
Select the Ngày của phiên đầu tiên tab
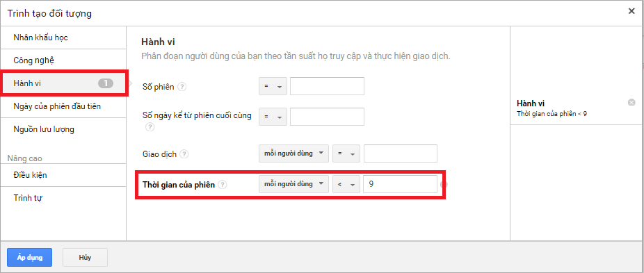tap(63, 106)
